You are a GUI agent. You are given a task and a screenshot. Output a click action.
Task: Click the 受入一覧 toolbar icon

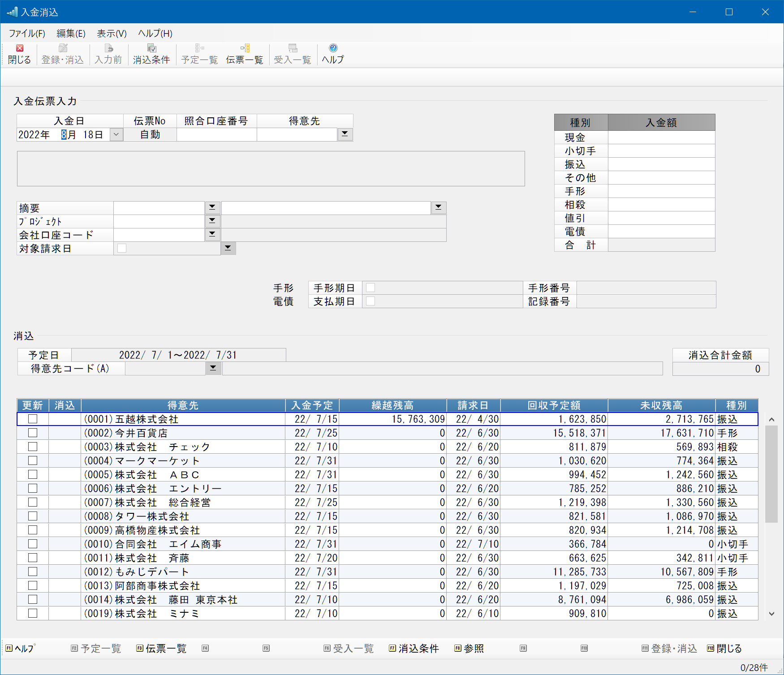click(293, 48)
